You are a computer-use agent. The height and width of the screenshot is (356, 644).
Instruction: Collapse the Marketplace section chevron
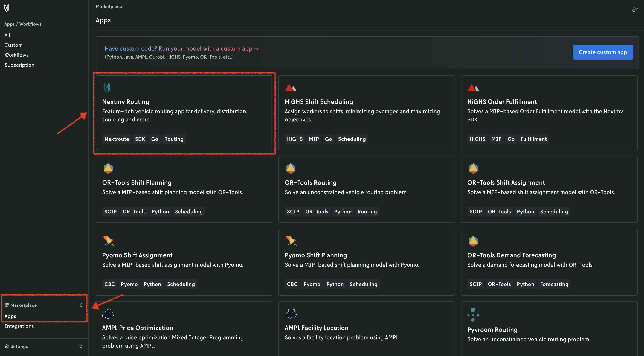pos(81,305)
